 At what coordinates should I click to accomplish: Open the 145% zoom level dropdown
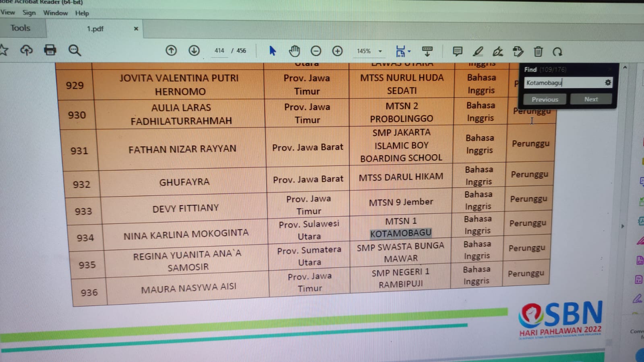tap(380, 52)
